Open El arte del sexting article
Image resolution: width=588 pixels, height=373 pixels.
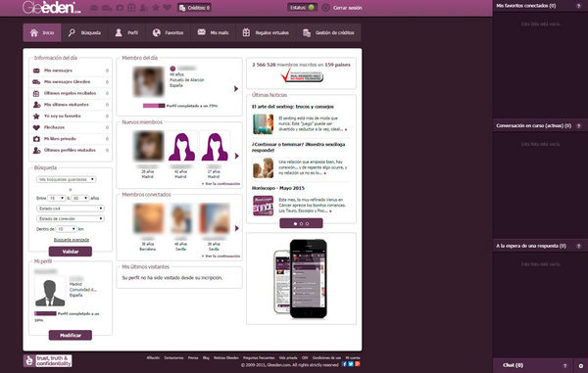click(x=293, y=107)
